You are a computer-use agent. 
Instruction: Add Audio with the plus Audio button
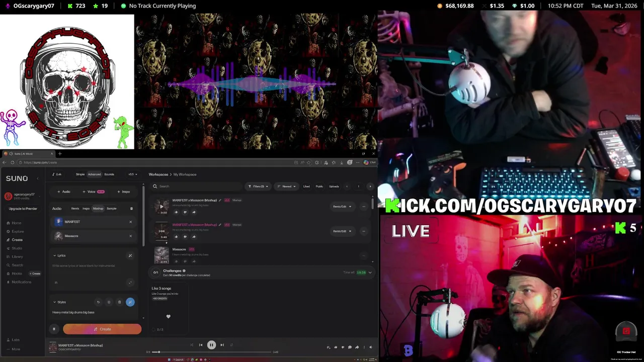pyautogui.click(x=64, y=192)
